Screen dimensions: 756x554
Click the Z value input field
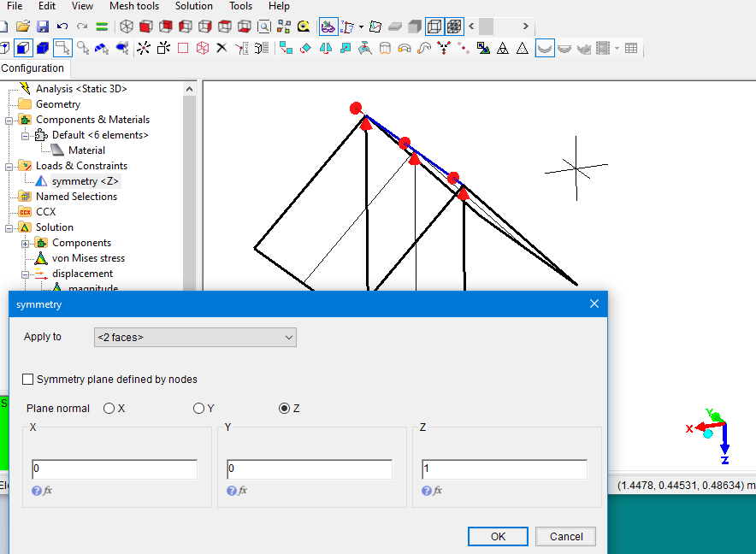click(505, 469)
